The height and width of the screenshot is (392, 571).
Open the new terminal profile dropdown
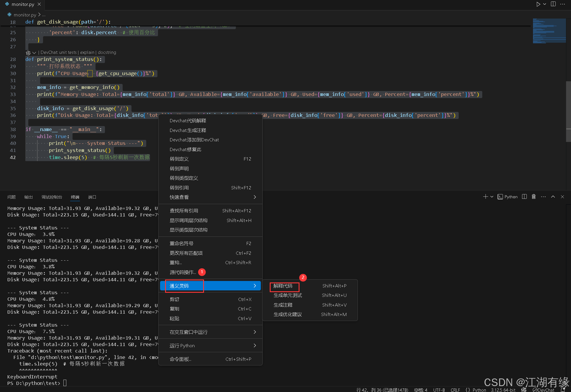tap(492, 197)
